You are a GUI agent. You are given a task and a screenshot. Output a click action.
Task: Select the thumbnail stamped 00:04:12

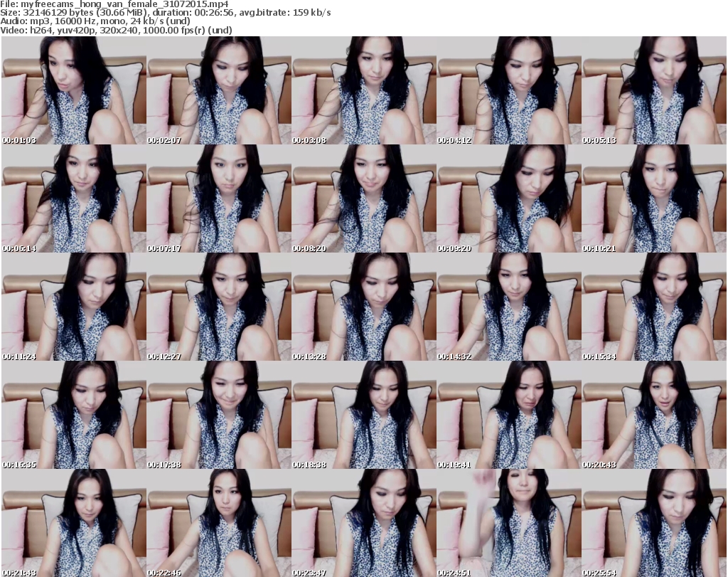[509, 90]
